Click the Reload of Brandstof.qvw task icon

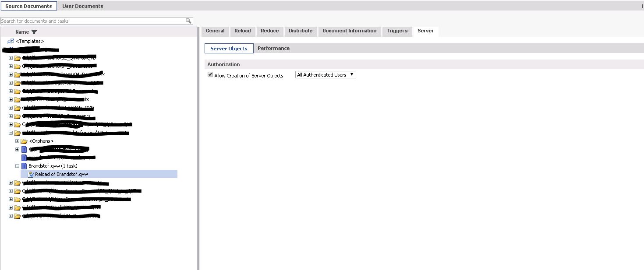[x=31, y=174]
